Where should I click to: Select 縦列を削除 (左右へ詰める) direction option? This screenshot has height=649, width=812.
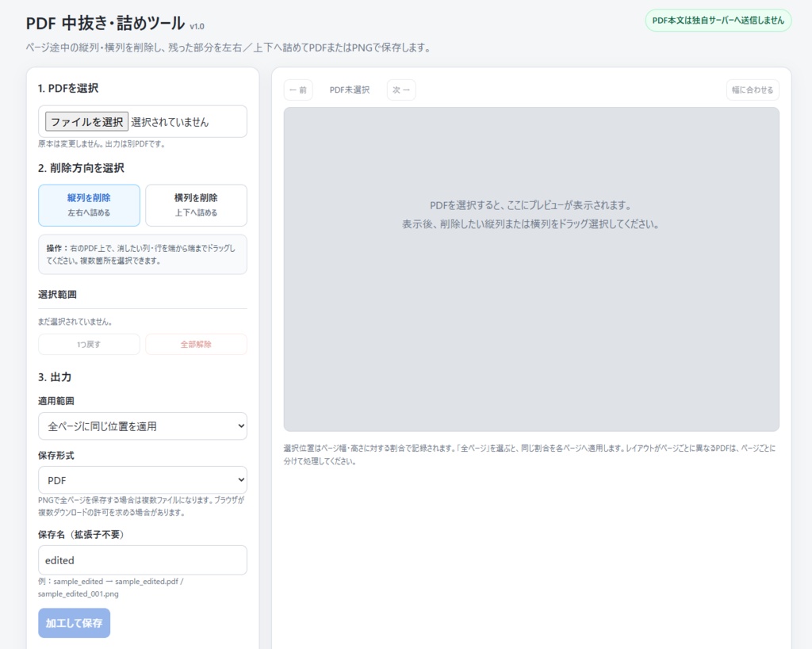(x=89, y=205)
